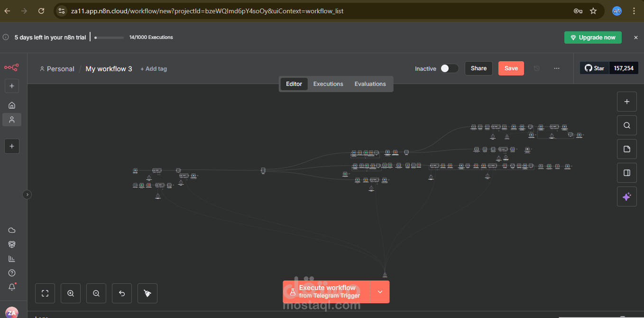The image size is (644, 318).
Task: Open the search nodes magnifier button
Action: tap(627, 125)
